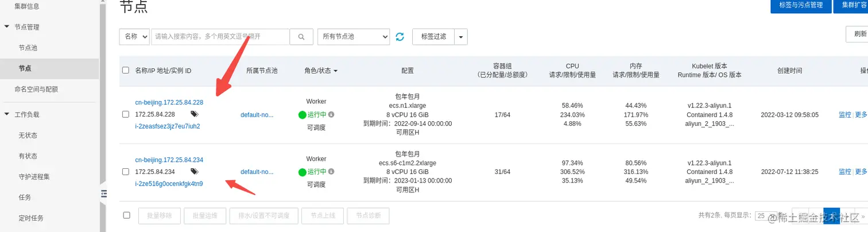Click 监控 link for node 172.25.84.228
The width and height of the screenshot is (868, 232).
[x=845, y=114]
